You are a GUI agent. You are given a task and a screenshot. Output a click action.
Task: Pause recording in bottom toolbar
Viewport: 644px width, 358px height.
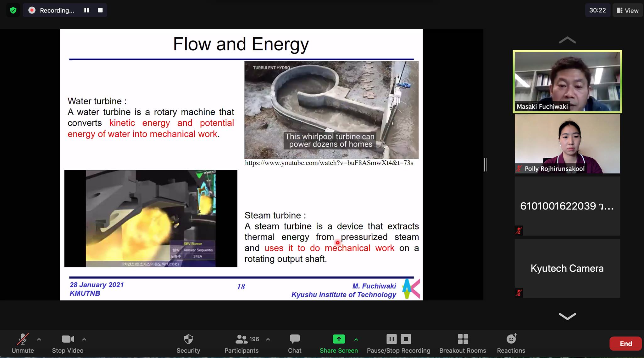tap(391, 339)
